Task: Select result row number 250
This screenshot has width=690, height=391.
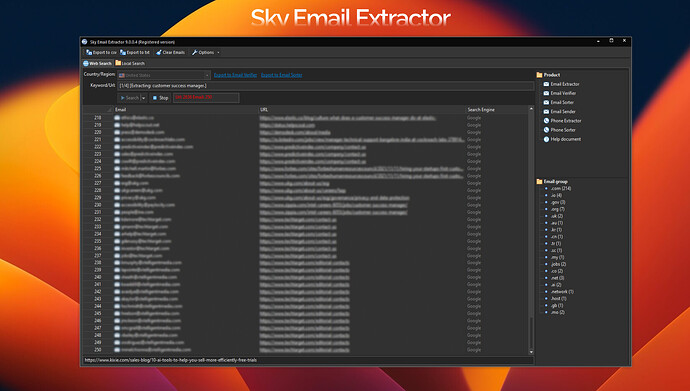Action: tap(305, 350)
